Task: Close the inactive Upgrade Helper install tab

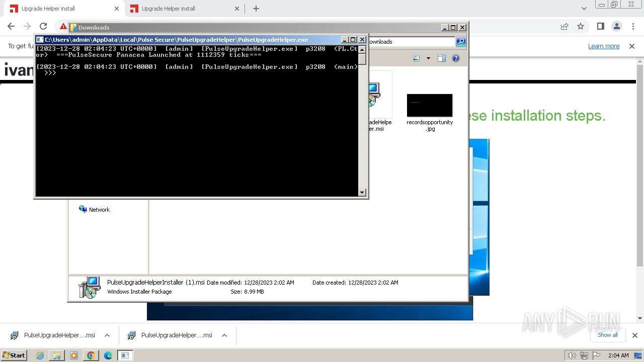Action: tap(237, 9)
